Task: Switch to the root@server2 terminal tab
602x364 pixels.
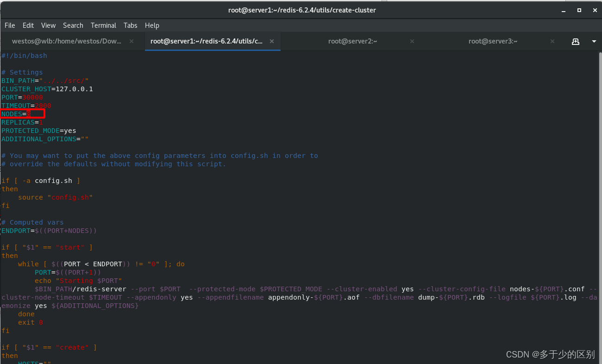Action: [353, 41]
